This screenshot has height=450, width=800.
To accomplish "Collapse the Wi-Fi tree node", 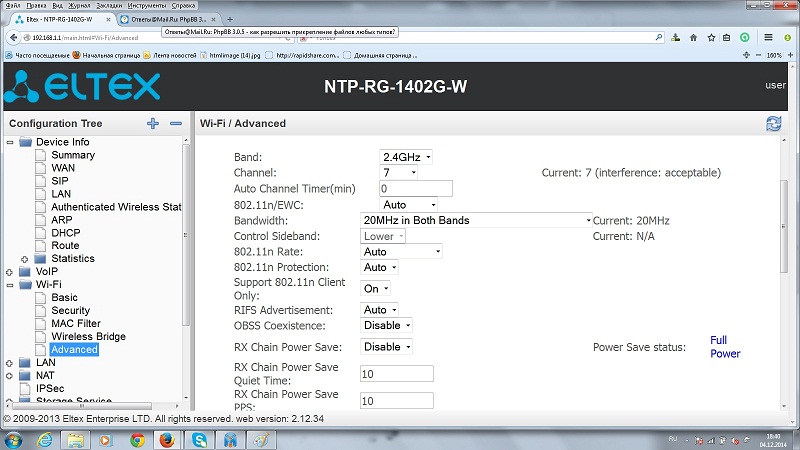I will pyautogui.click(x=10, y=285).
